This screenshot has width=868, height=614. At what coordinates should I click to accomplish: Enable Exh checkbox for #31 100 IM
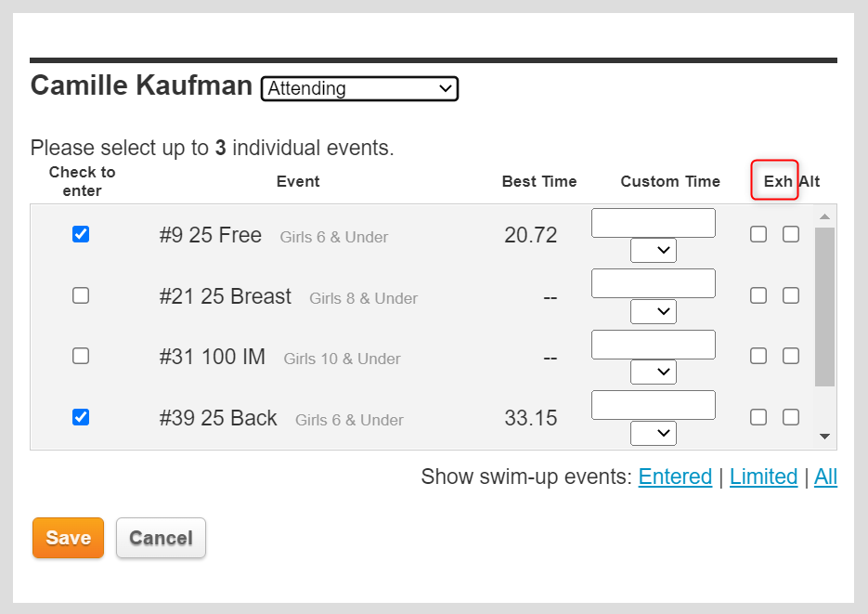(758, 356)
